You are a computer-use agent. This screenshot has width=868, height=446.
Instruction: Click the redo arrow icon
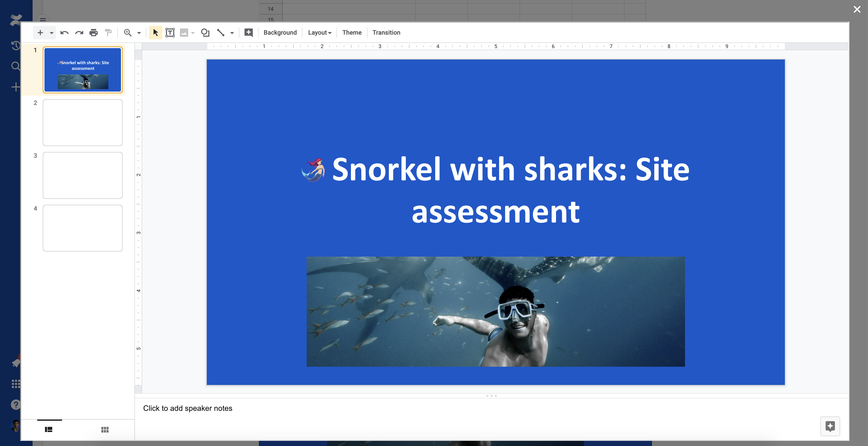[79, 33]
